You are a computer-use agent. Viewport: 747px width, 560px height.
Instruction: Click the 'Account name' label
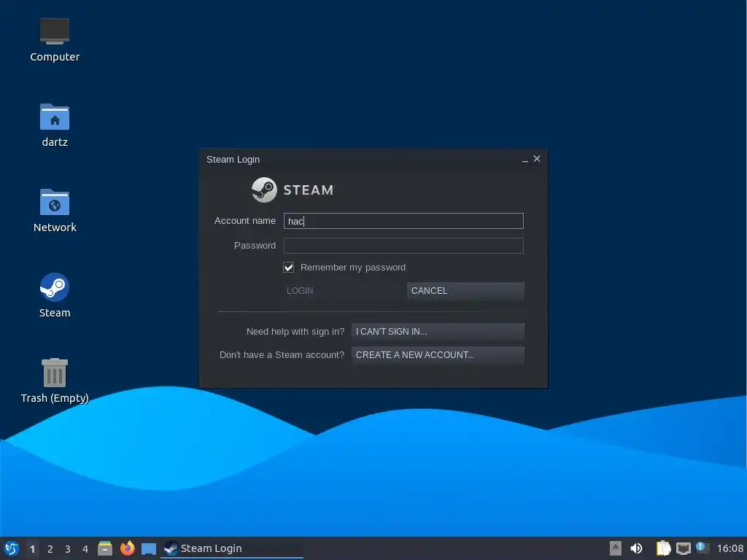tap(245, 220)
